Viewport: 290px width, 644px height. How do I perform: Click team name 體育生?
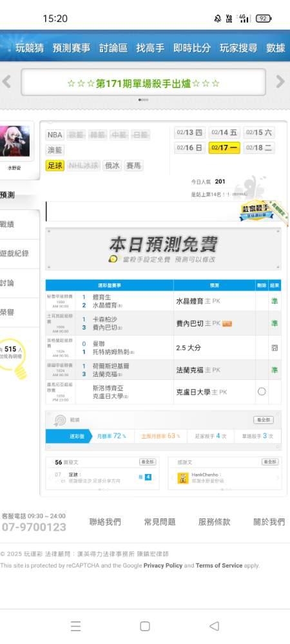tap(102, 297)
